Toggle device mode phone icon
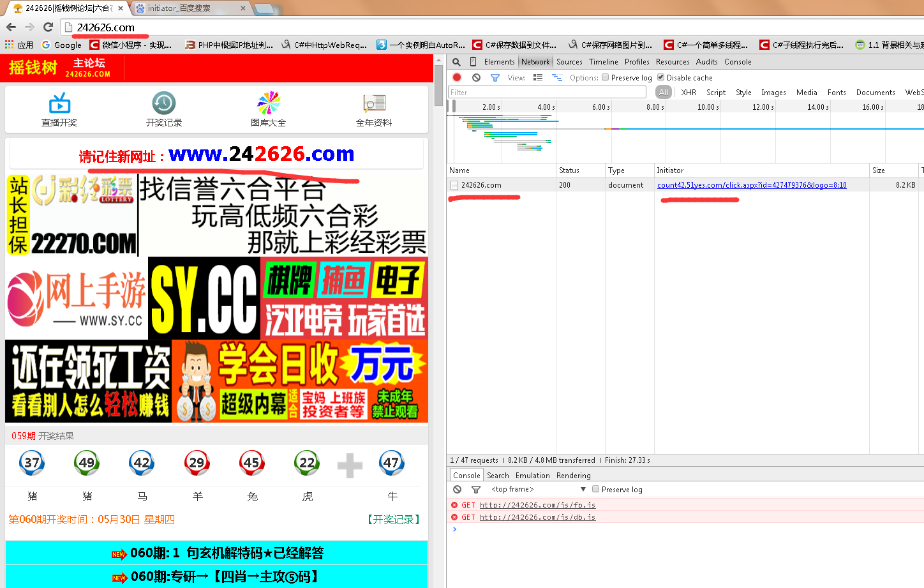 [x=473, y=62]
